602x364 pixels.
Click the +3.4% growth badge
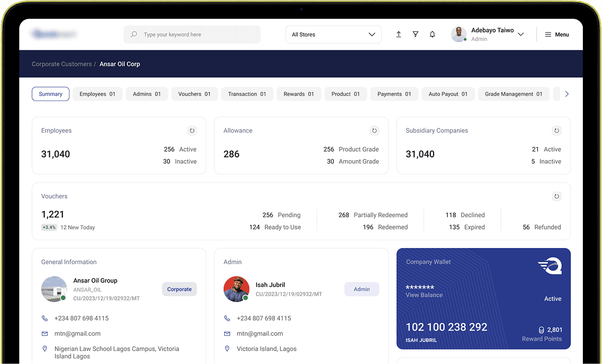click(x=49, y=227)
